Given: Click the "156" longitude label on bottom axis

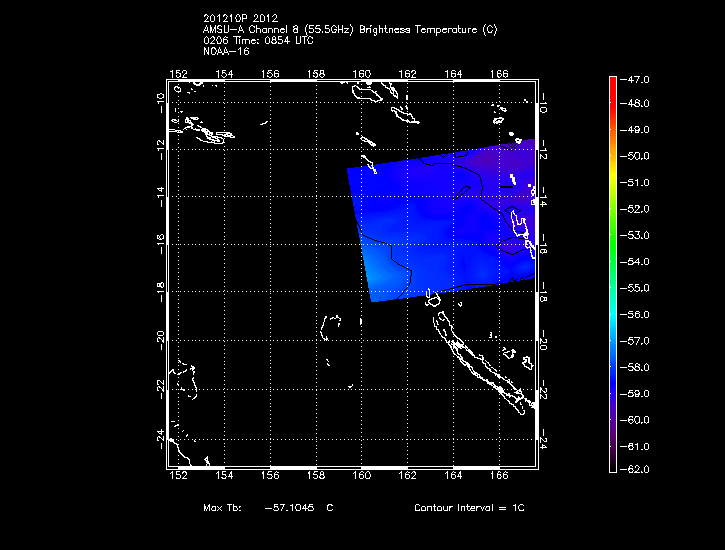Looking at the screenshot, I should [x=270, y=476].
